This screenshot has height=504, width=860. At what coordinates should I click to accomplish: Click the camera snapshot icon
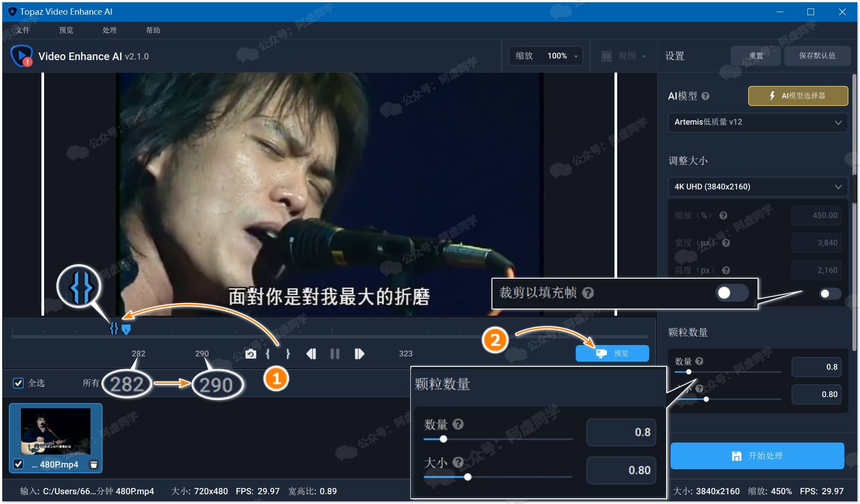coord(250,354)
